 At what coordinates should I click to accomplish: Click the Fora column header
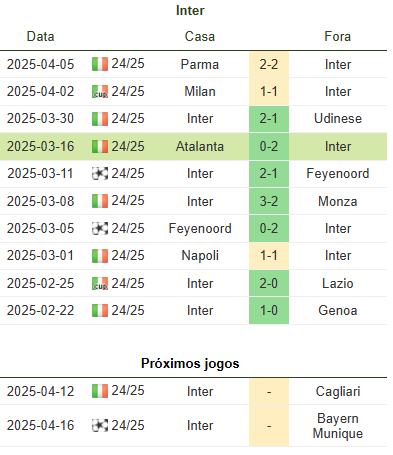click(338, 36)
